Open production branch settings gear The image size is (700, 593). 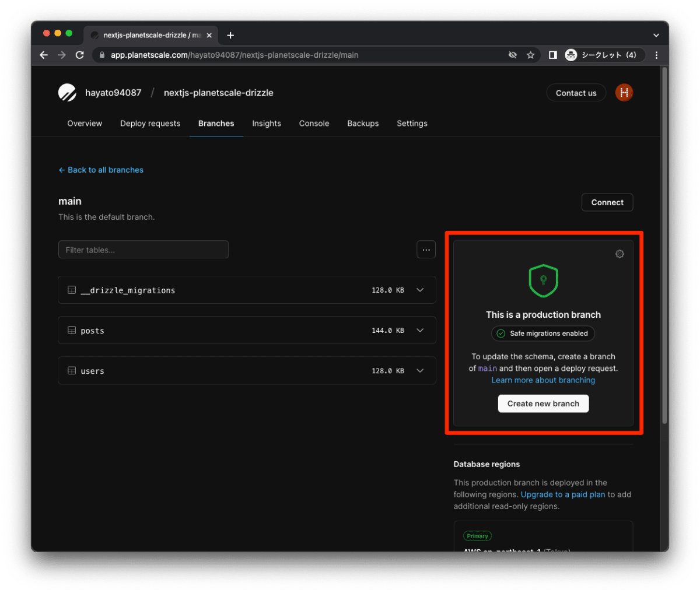click(619, 254)
